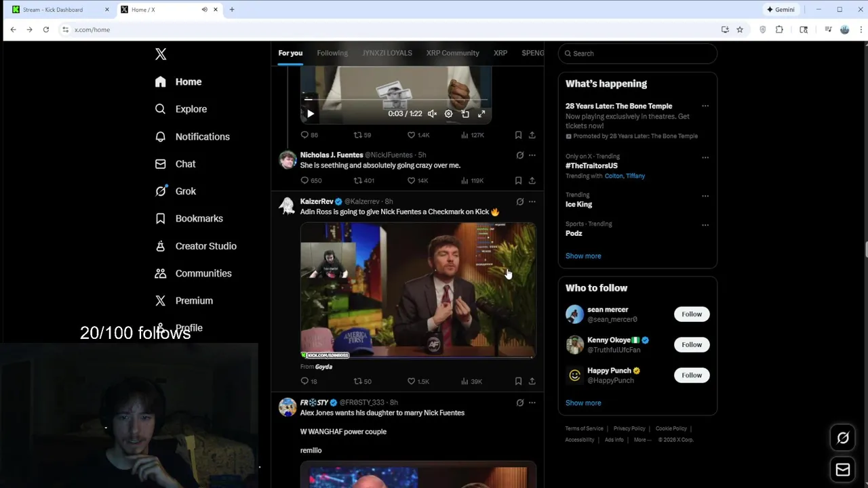Open a new browser tab
The image size is (868, 488).
coord(232,9)
